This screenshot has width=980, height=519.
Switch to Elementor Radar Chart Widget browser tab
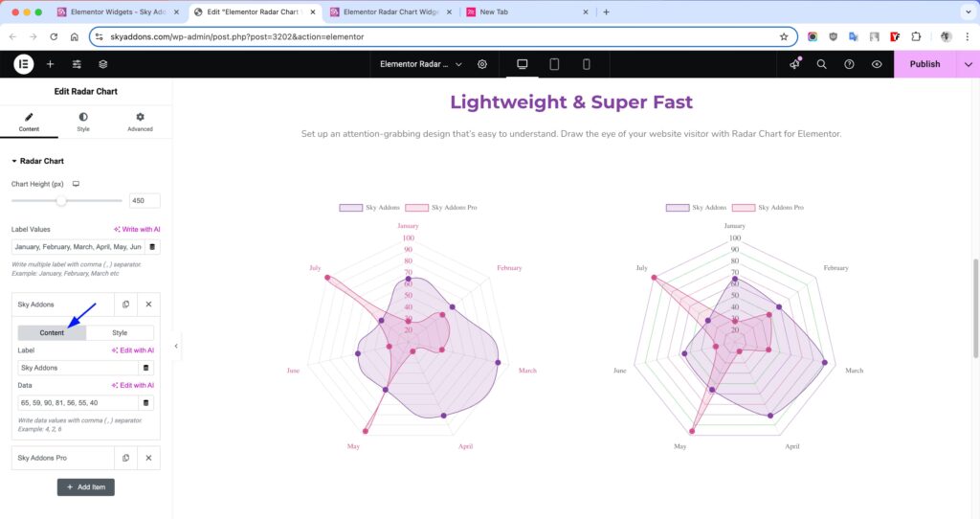(390, 11)
